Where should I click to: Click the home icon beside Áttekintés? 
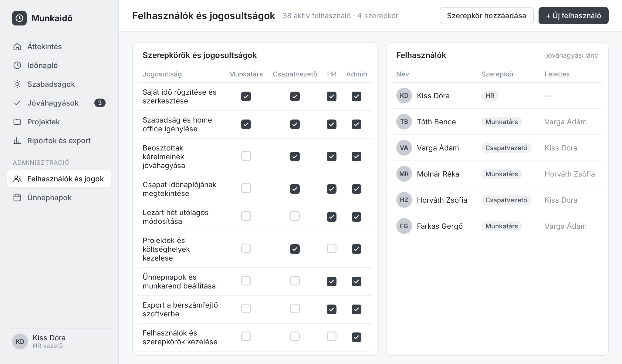[17, 46]
